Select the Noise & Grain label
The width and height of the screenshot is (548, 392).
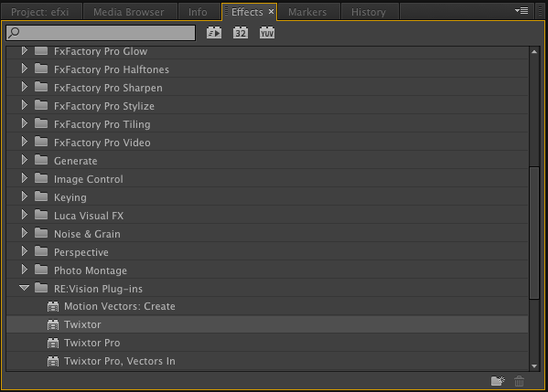click(x=87, y=234)
